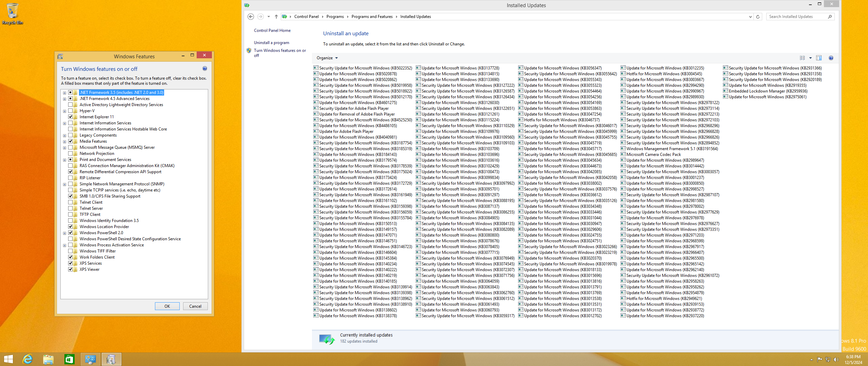Toggle SMB 1.0/CIFS File Sharing Support

coord(71,196)
